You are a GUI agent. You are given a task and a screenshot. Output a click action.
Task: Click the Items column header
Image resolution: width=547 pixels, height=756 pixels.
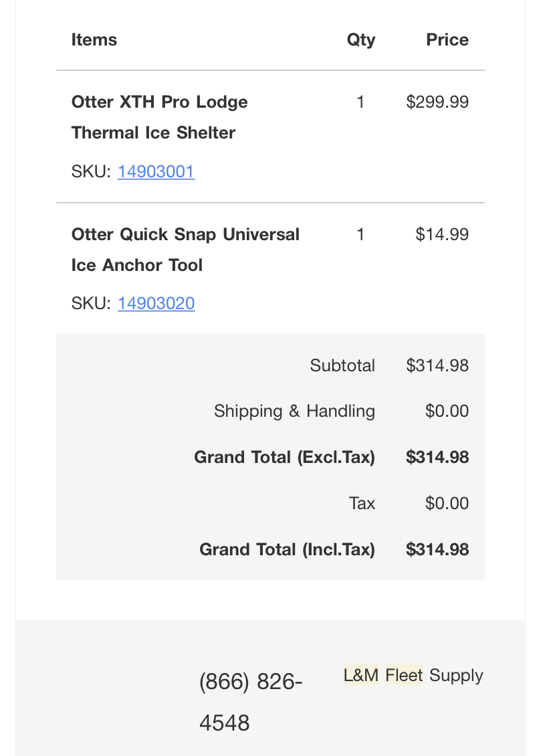pos(94,39)
